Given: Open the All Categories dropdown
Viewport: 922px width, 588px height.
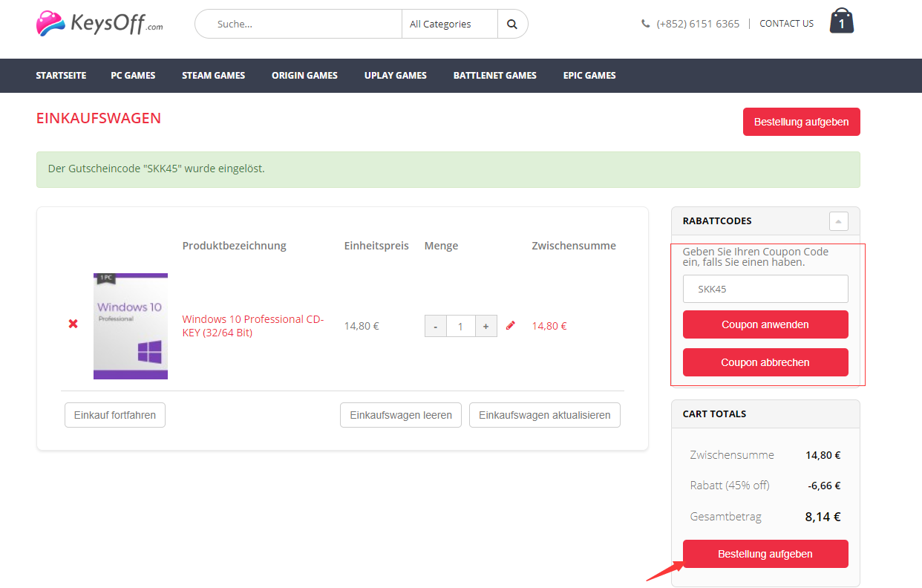Looking at the screenshot, I should [x=449, y=24].
